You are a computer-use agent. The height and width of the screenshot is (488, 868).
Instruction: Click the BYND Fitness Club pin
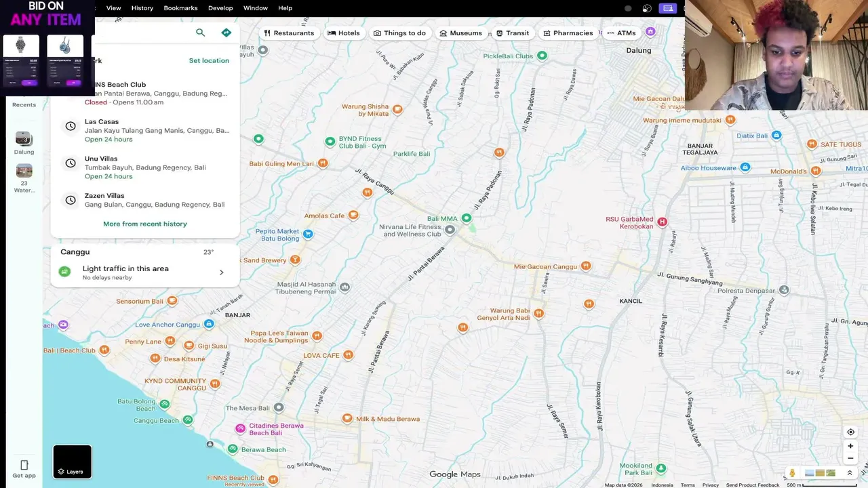coord(330,142)
